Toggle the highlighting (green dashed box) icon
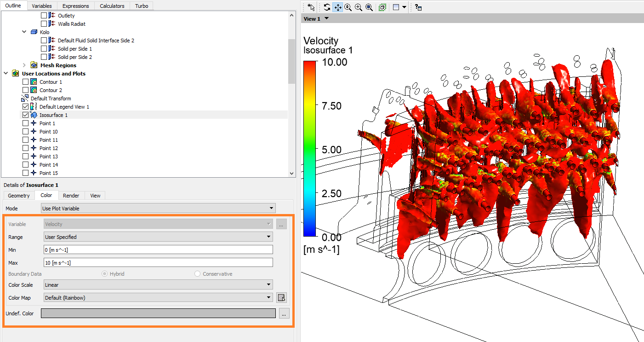644x342 pixels. point(382,7)
